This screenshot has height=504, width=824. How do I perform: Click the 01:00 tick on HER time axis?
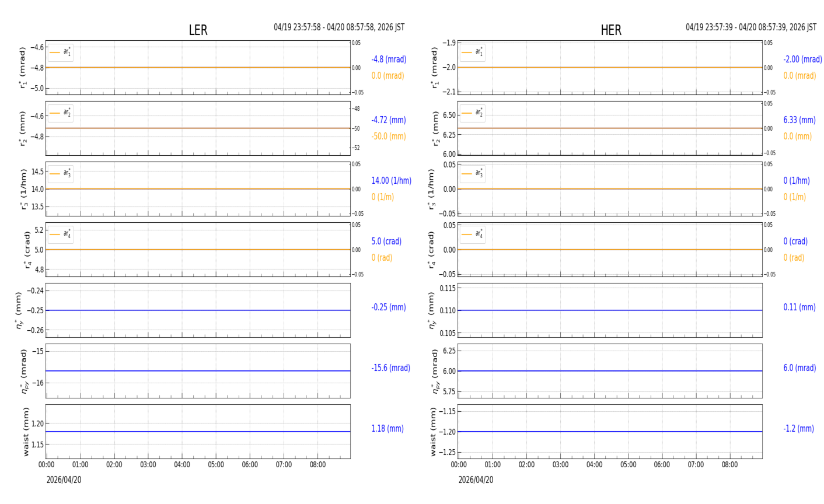click(x=493, y=465)
